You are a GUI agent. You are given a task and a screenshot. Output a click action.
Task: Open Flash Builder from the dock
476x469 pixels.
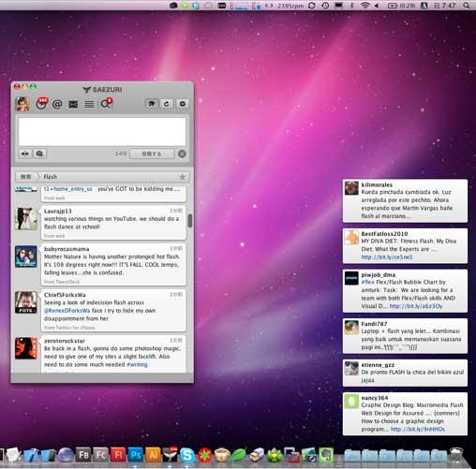click(83, 455)
